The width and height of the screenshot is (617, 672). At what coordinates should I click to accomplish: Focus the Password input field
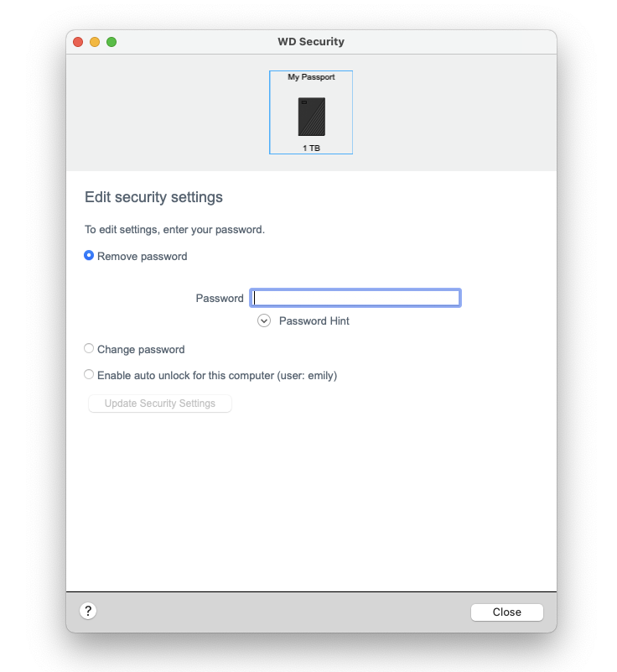(x=355, y=298)
